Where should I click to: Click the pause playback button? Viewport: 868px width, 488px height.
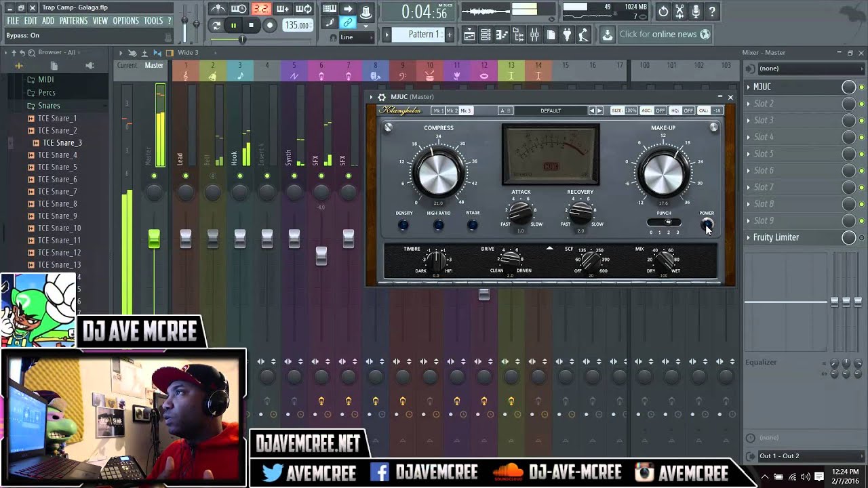233,26
